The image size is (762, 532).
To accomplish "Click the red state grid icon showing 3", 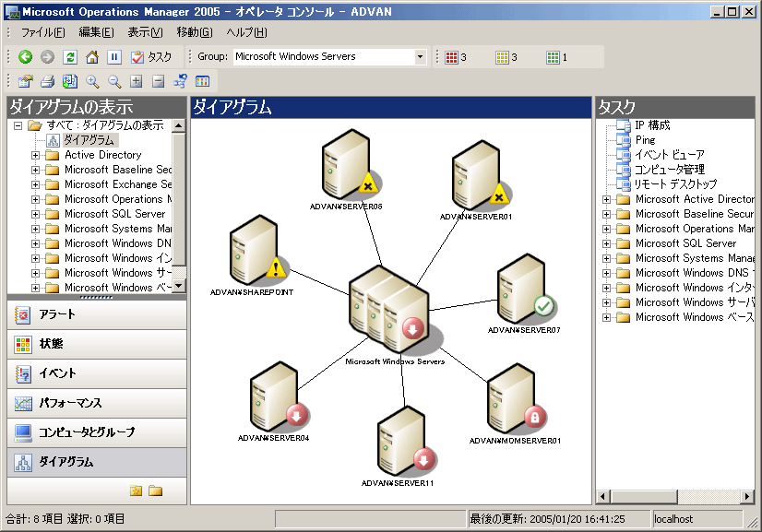I will 451,57.
